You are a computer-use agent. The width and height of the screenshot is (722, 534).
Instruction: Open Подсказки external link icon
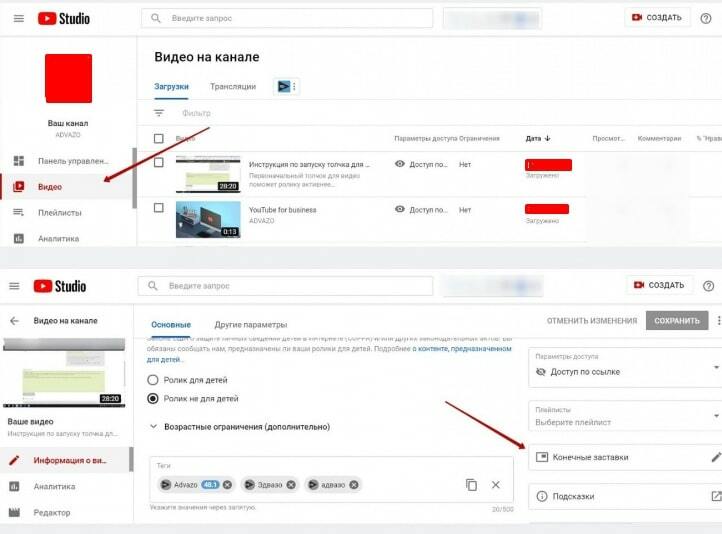[716, 496]
